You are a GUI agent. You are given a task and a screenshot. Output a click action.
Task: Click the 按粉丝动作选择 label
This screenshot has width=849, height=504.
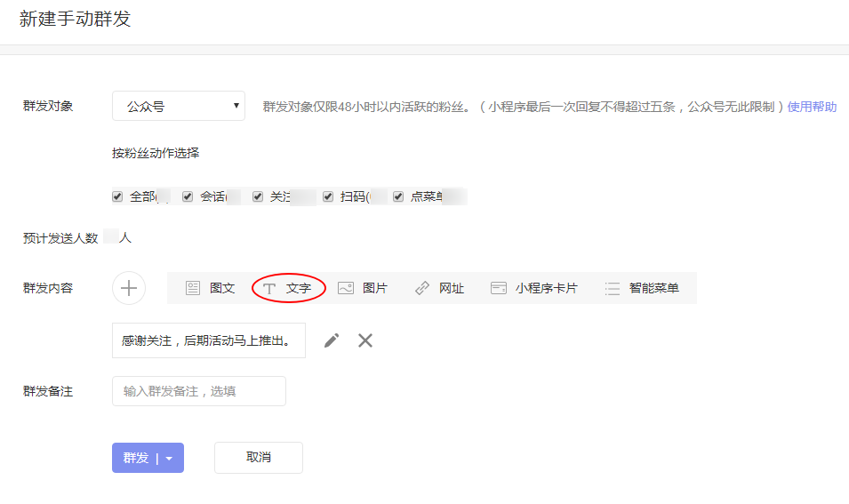click(156, 153)
